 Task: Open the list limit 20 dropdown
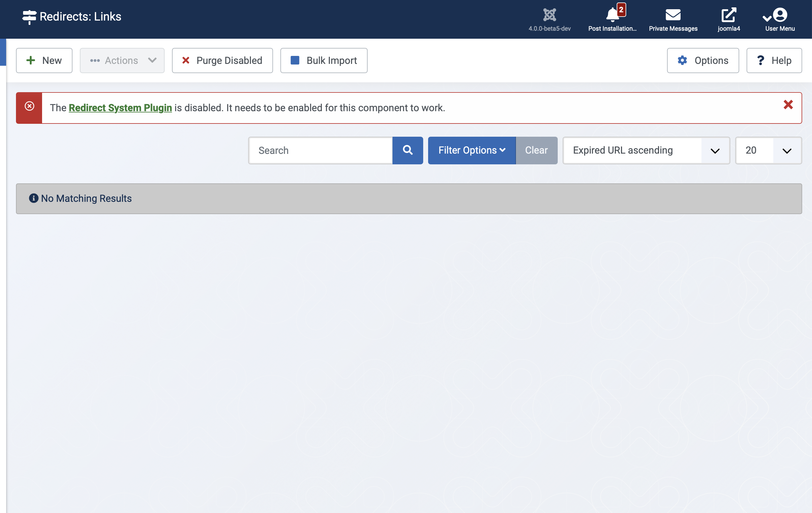(768, 151)
